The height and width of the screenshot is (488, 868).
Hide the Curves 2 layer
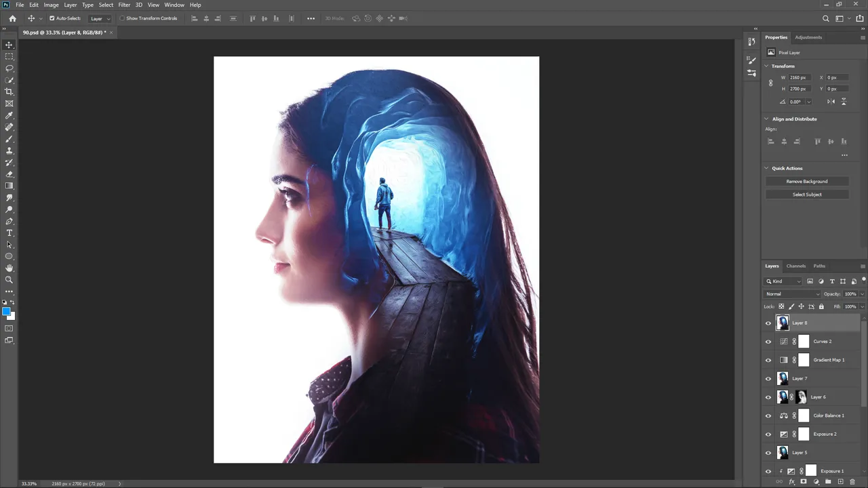click(x=768, y=342)
